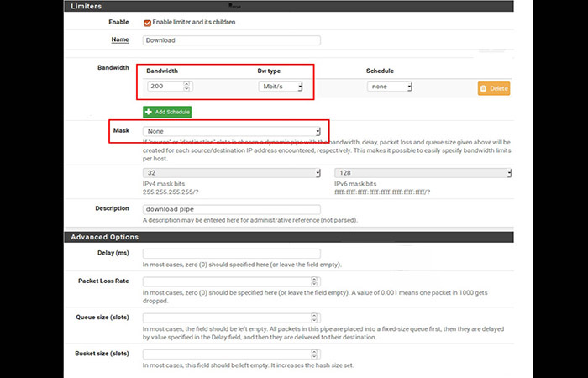Click the Bucket size (slots) field
Image resolution: width=588 pixels, height=378 pixels.
231,354
